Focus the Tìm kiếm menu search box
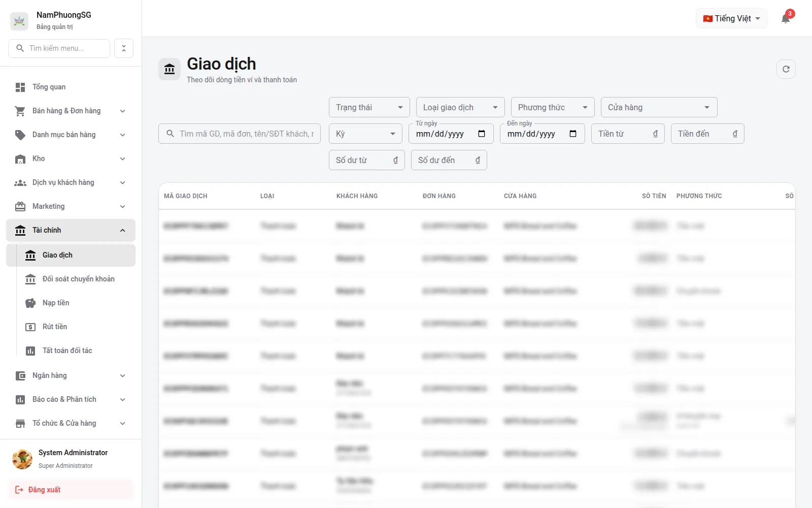The height and width of the screenshot is (508, 812). pyautogui.click(x=59, y=48)
